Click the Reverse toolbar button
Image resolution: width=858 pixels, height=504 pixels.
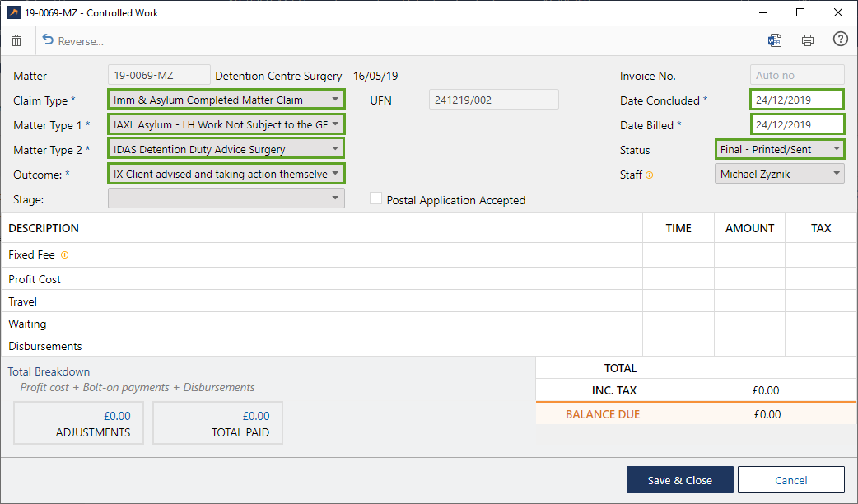(72, 41)
